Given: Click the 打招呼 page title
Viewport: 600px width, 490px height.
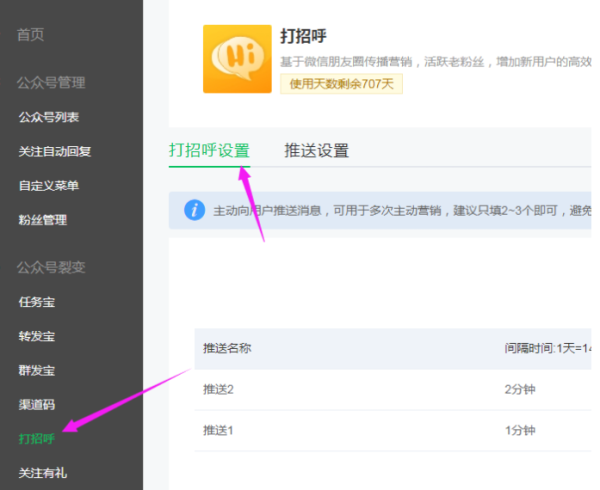Looking at the screenshot, I should point(303,36).
